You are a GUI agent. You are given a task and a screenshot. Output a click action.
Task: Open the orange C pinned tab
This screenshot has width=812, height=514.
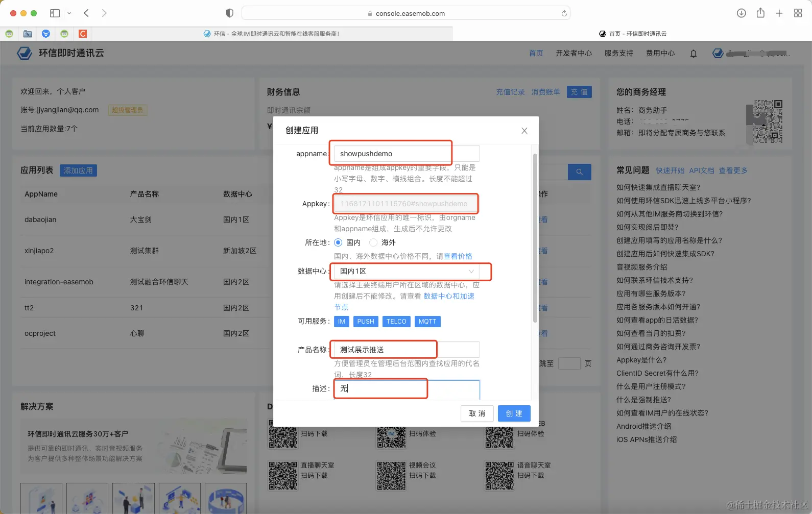(x=83, y=34)
